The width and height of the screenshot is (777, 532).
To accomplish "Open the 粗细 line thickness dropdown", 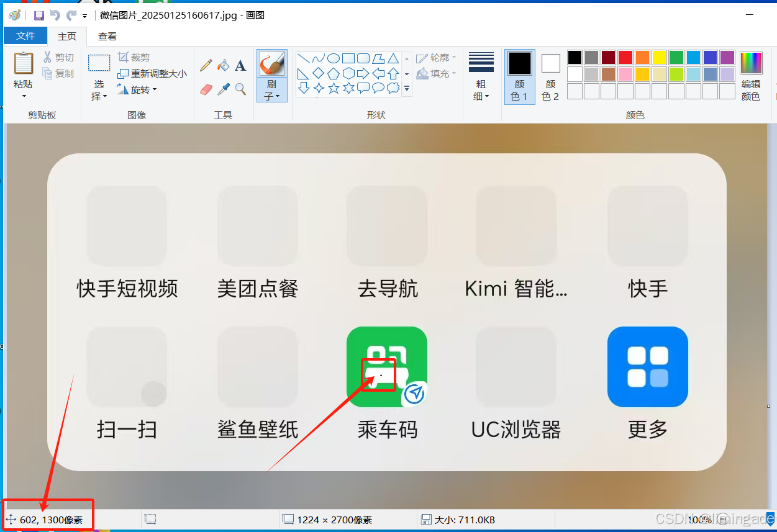I will tap(481, 76).
